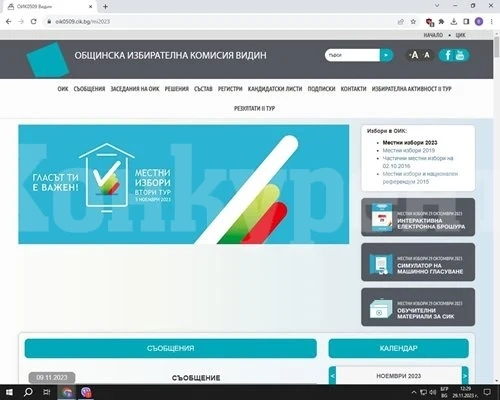500x400 pixels.
Task: Open the Windows Start menu
Action: click(9, 392)
